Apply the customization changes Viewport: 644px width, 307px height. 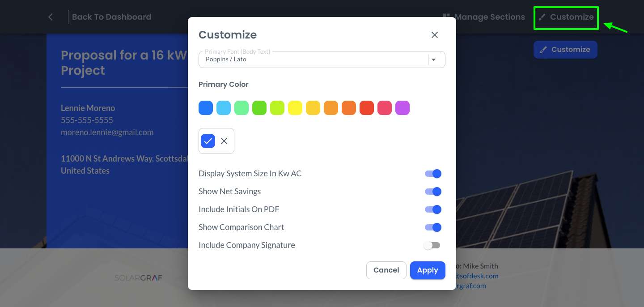pyautogui.click(x=428, y=270)
